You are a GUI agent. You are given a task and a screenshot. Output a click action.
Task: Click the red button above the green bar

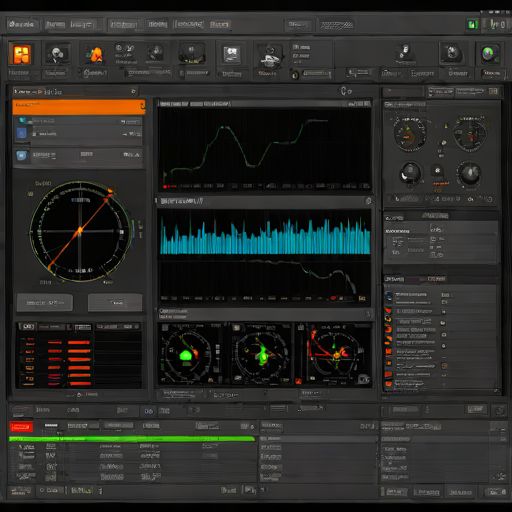point(21,427)
